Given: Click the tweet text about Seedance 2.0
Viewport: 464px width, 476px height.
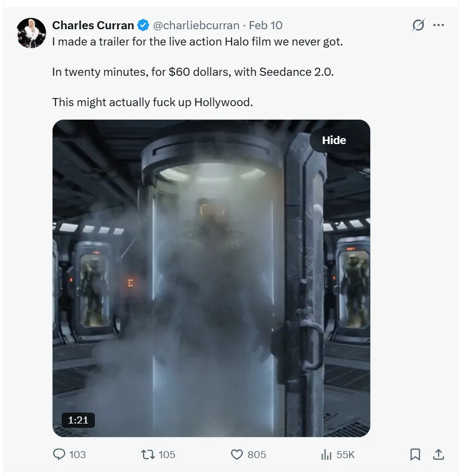Looking at the screenshot, I should (x=192, y=71).
